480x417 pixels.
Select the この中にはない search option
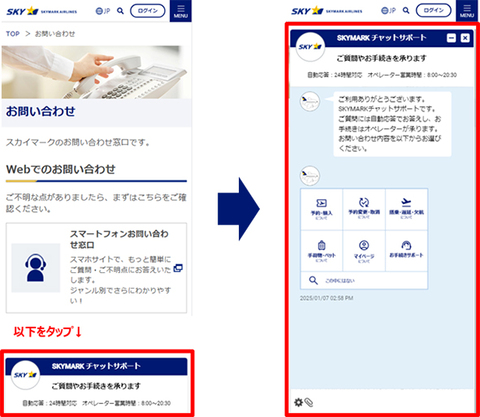point(364,280)
